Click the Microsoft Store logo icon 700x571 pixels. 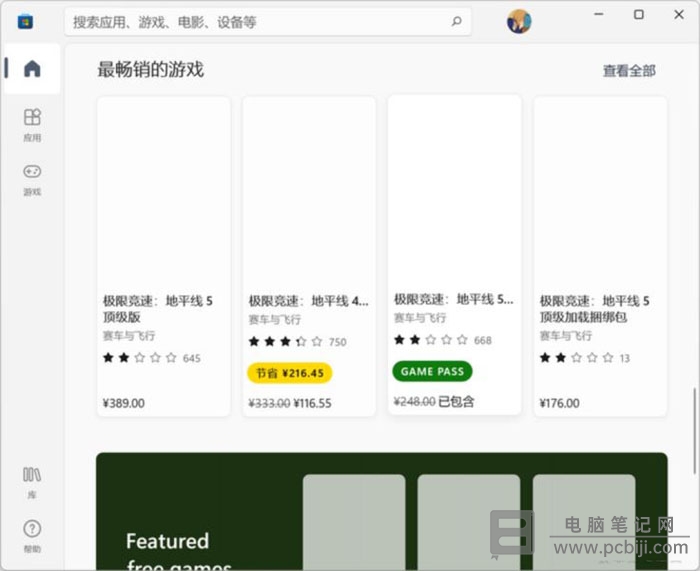(25, 21)
